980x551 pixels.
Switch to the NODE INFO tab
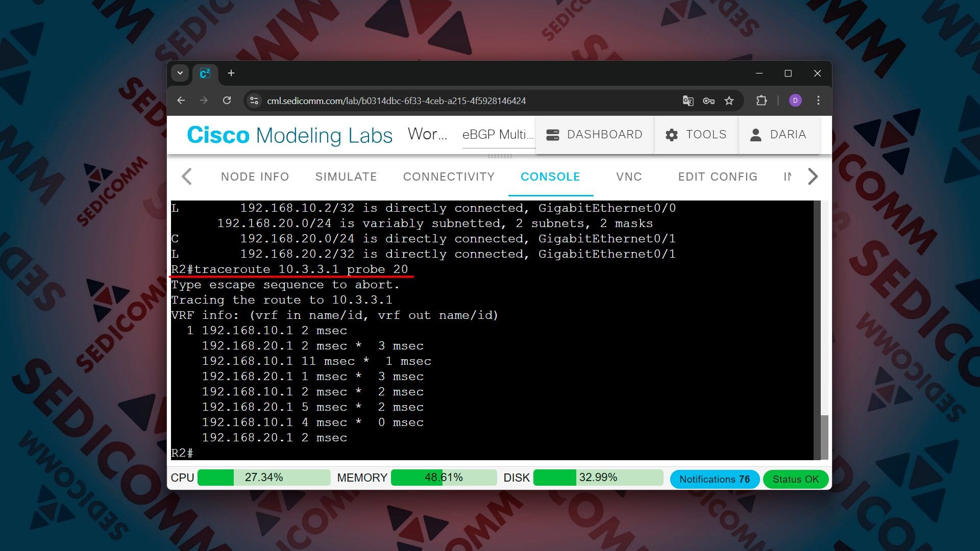coord(255,177)
